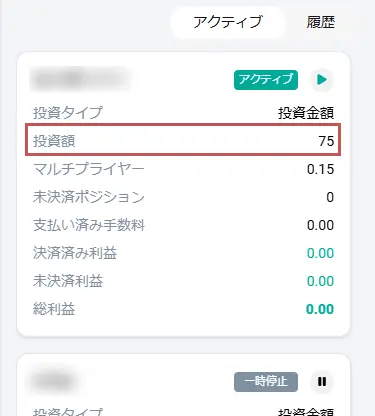Click the green アクティブ status badge

pyautogui.click(x=266, y=80)
